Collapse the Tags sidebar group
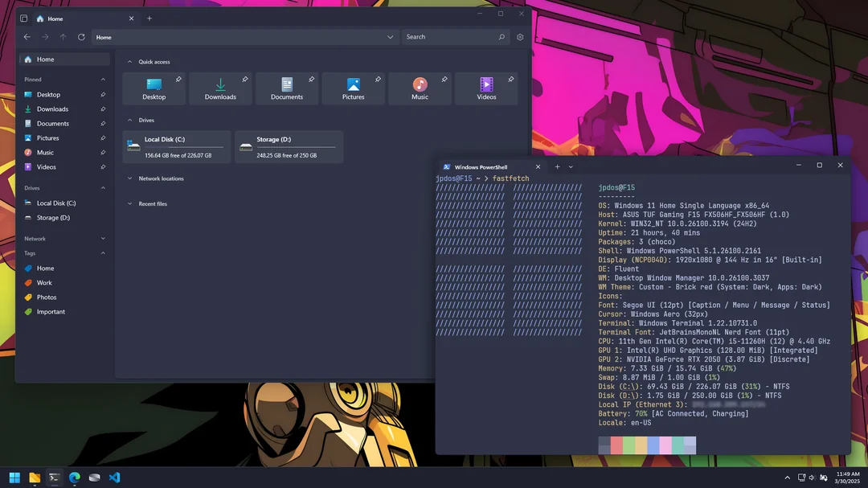 [103, 253]
